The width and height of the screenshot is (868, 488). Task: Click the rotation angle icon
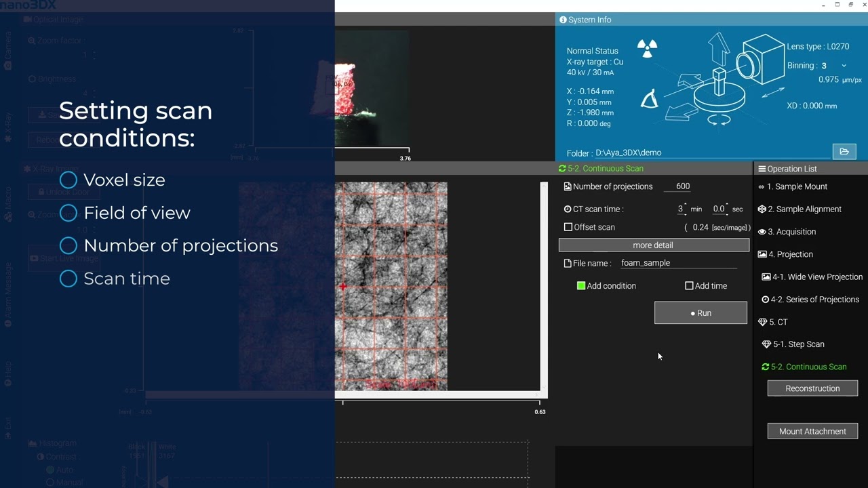[649, 99]
